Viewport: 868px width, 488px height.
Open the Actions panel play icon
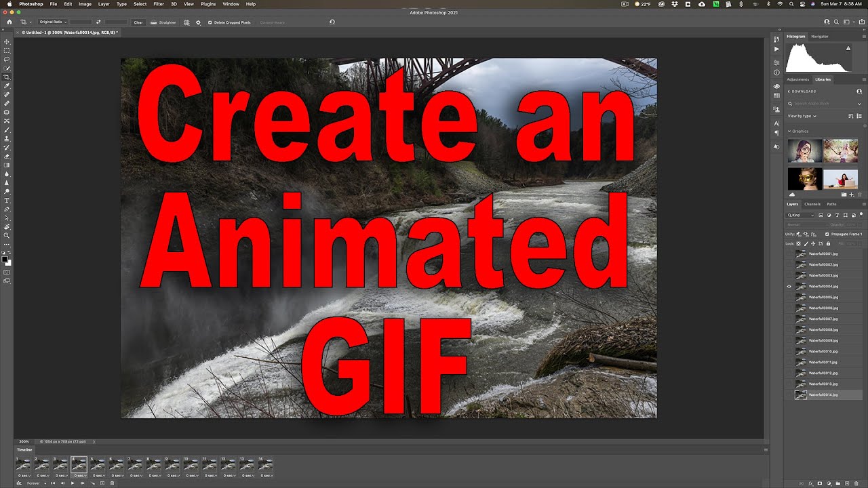pos(776,49)
